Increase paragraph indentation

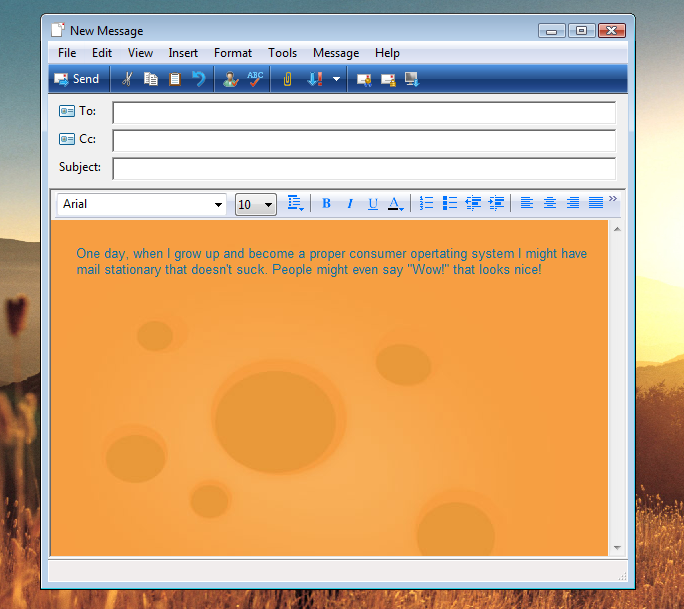496,203
